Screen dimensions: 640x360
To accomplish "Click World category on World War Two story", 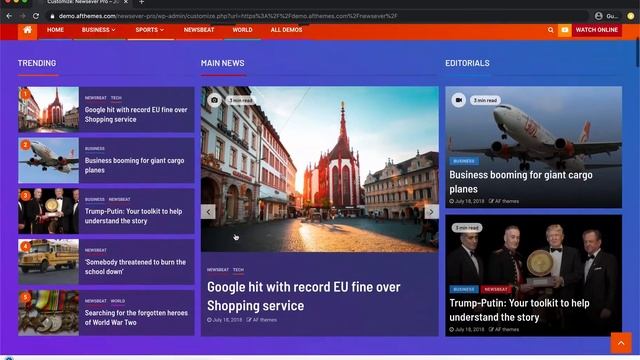I will point(118,301).
